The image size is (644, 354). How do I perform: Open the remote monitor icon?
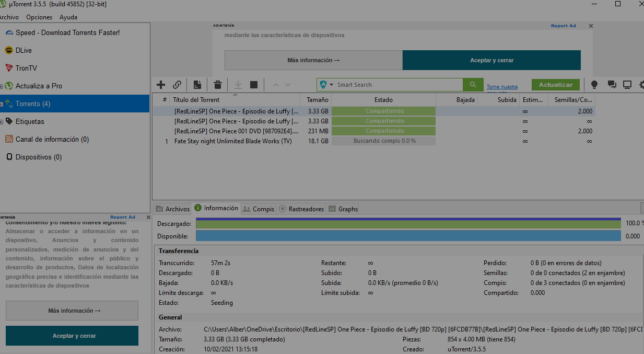click(x=627, y=85)
